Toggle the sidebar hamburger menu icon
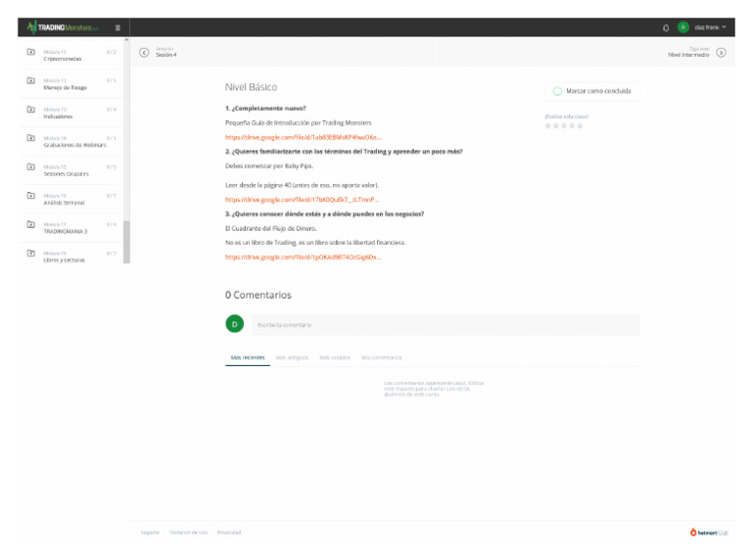This screenshot has height=560, width=752. (117, 27)
